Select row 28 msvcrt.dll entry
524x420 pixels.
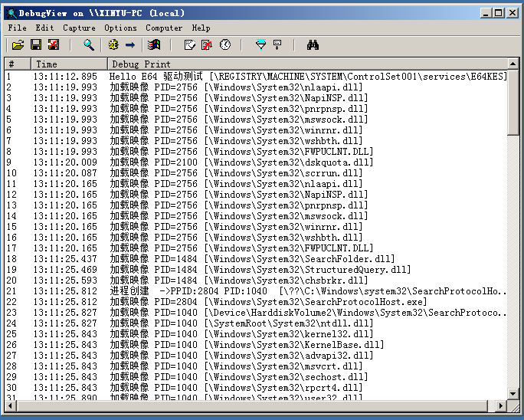pos(256,366)
